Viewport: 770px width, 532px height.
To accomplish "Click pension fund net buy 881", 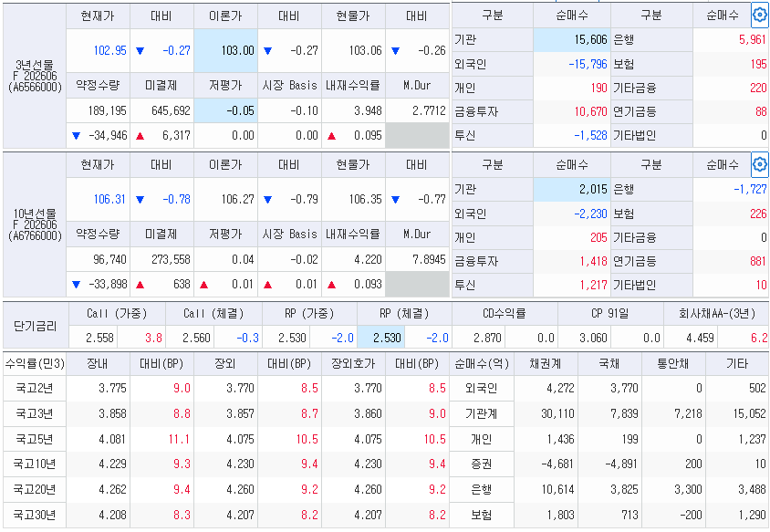I will (758, 261).
